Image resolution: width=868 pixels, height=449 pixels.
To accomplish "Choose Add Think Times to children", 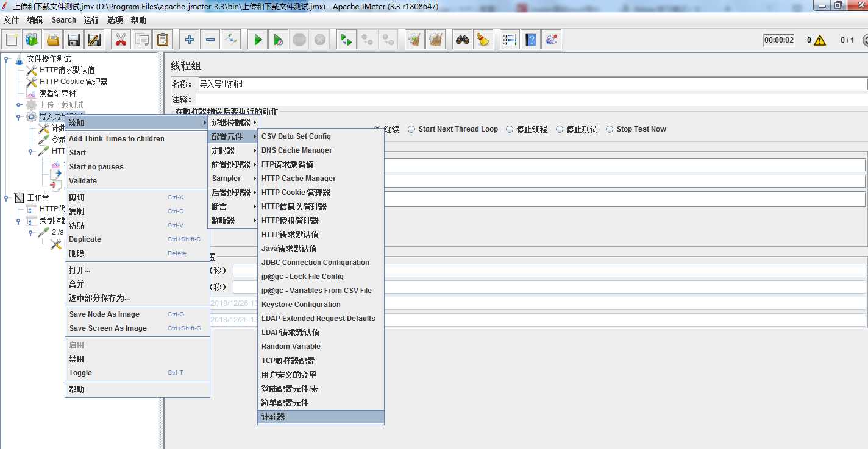I will [137, 139].
